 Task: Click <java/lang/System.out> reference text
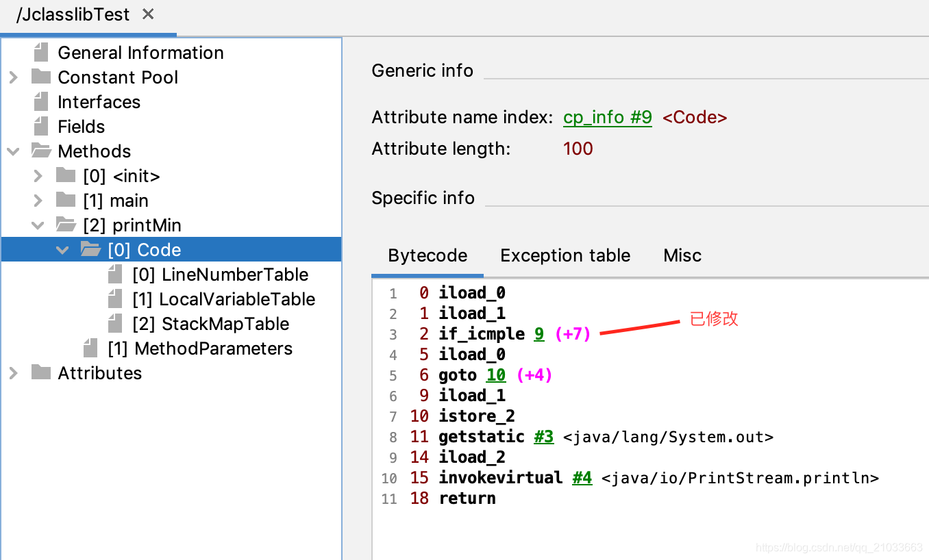pos(668,437)
